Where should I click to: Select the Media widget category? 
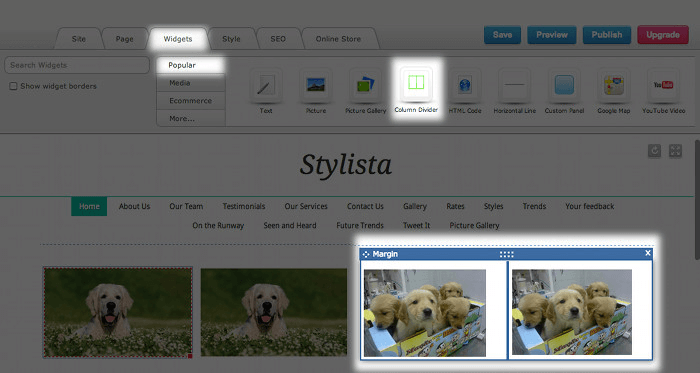coord(191,83)
